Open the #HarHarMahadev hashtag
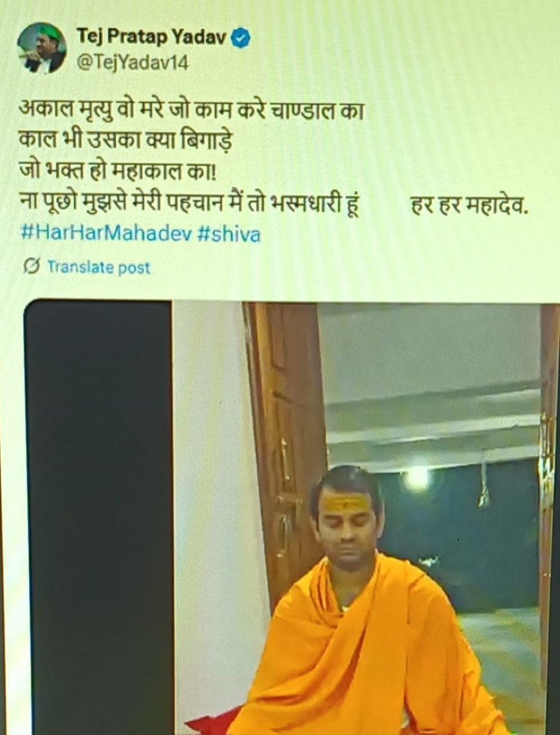Viewport: 560px width, 735px height. click(106, 234)
